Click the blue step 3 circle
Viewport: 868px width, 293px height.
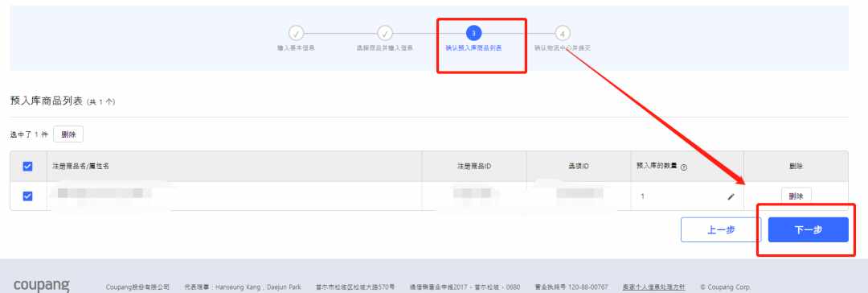[473, 33]
